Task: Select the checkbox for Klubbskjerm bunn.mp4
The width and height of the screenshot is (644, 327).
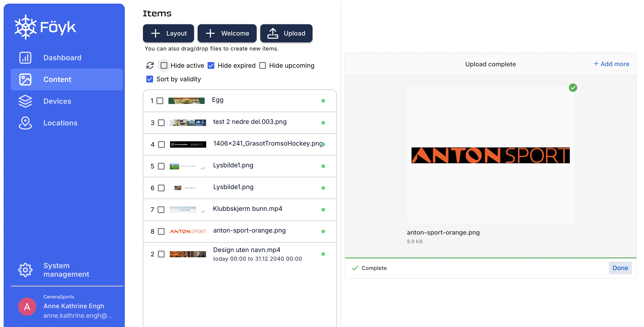Action: tap(161, 209)
